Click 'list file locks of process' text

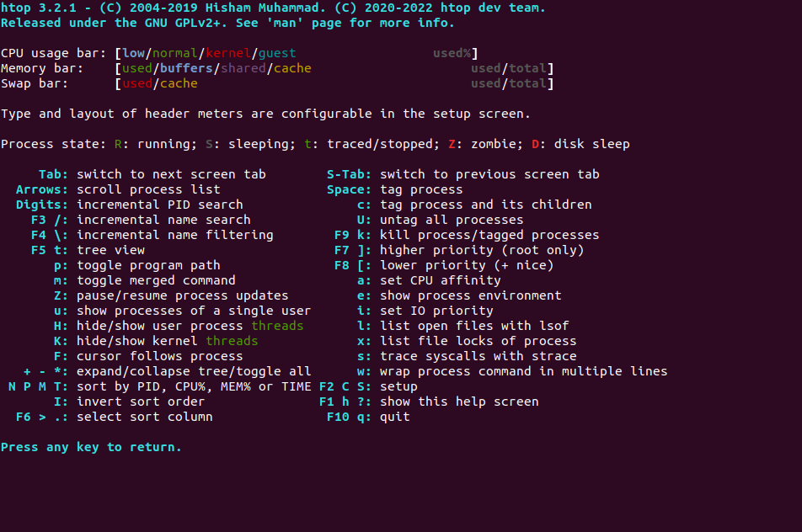tap(479, 342)
